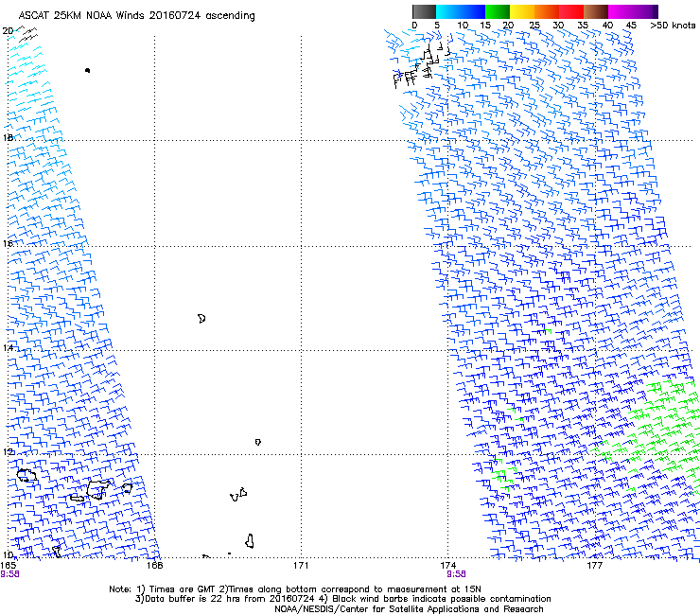Viewport: 700px width, 615px height.
Task: Click the '25' label under the color scale
Action: click(534, 26)
